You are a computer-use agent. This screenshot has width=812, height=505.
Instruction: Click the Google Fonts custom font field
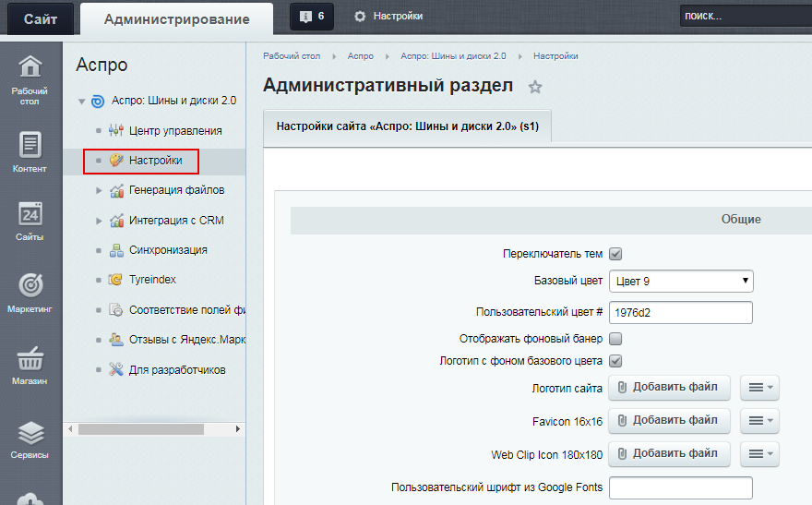(x=680, y=487)
